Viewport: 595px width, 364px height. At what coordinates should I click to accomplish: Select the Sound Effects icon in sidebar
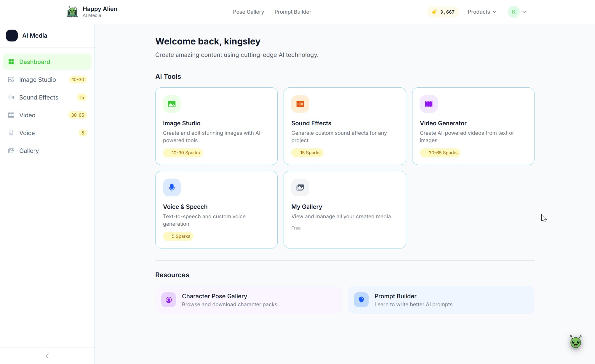click(11, 97)
